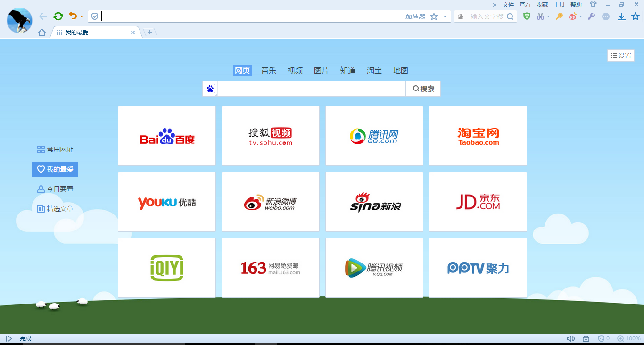Click the 加速器 accelerator label
This screenshot has width=644, height=345.
(x=415, y=16)
